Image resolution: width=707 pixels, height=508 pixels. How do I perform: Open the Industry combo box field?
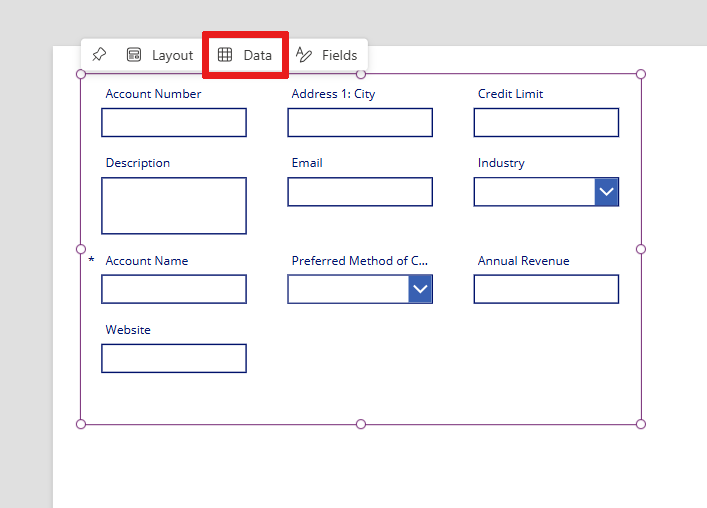(x=546, y=192)
